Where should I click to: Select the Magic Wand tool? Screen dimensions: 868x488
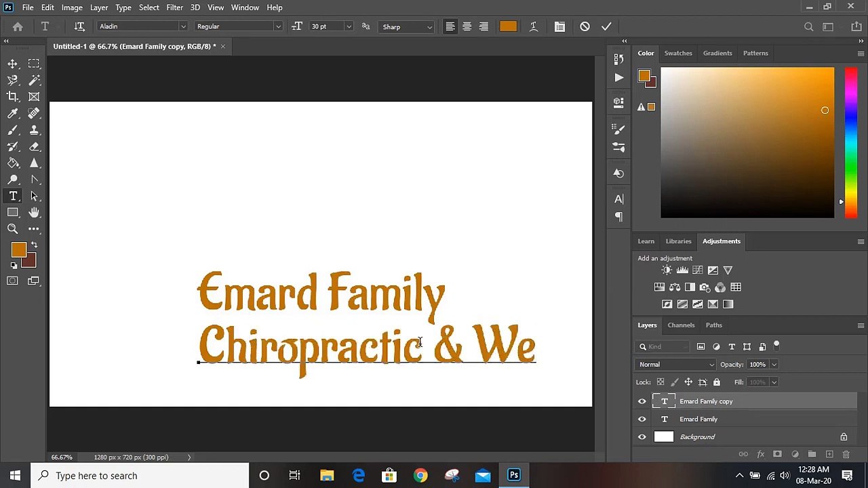click(34, 80)
